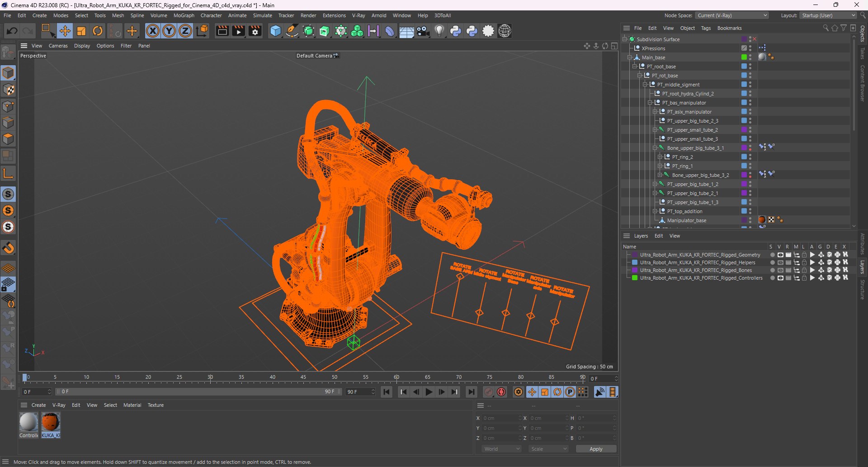
Task: Collapse Bone_upper_big_tube_3_1 node
Action: point(655,148)
